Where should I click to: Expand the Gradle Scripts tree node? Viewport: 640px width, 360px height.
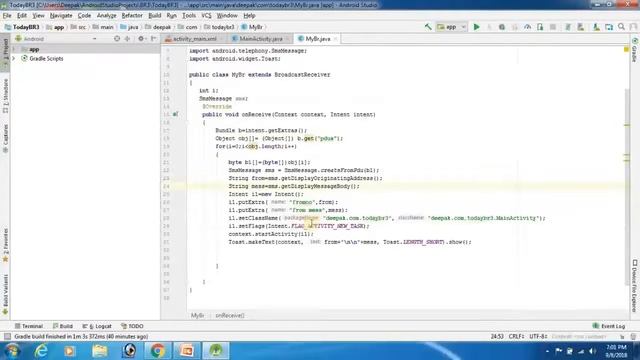(14, 59)
